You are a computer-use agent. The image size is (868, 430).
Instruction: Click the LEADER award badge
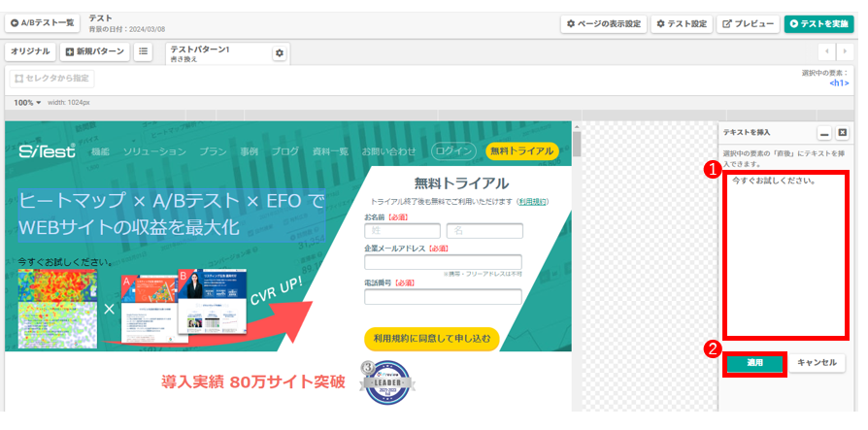(387, 381)
